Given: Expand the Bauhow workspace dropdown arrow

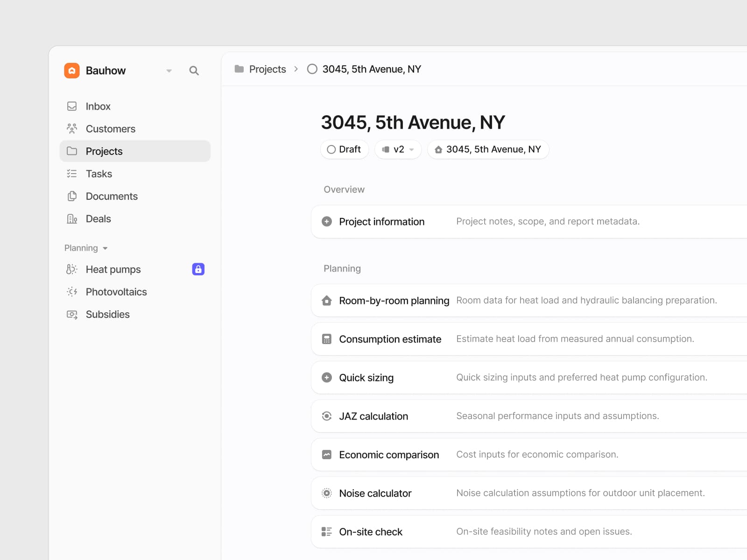Looking at the screenshot, I should (x=169, y=71).
